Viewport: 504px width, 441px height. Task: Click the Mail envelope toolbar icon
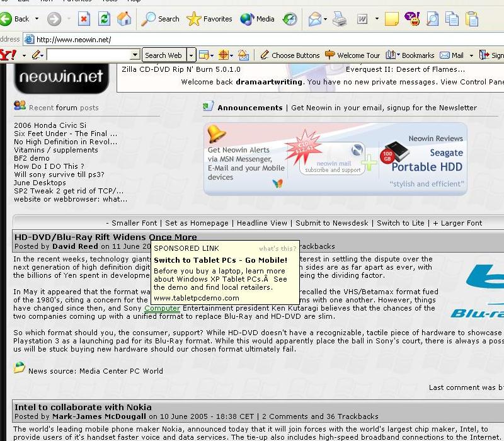(x=315, y=19)
